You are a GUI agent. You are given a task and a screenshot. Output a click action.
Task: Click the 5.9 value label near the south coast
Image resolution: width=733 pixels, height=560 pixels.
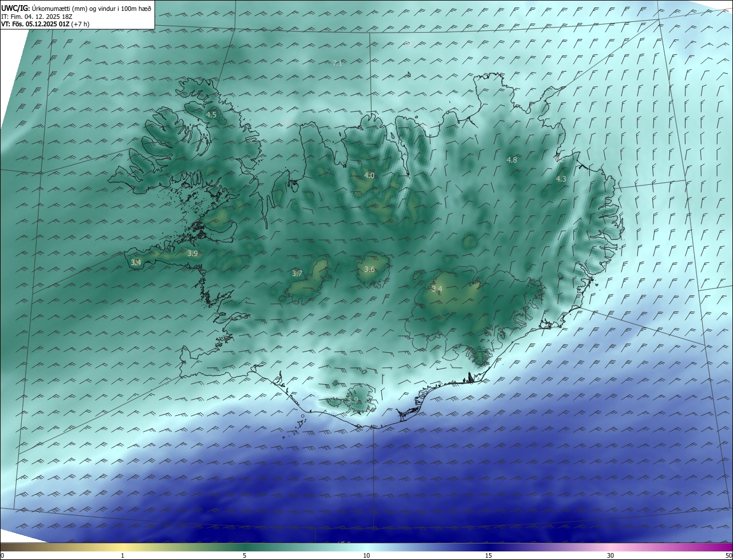tap(353, 400)
